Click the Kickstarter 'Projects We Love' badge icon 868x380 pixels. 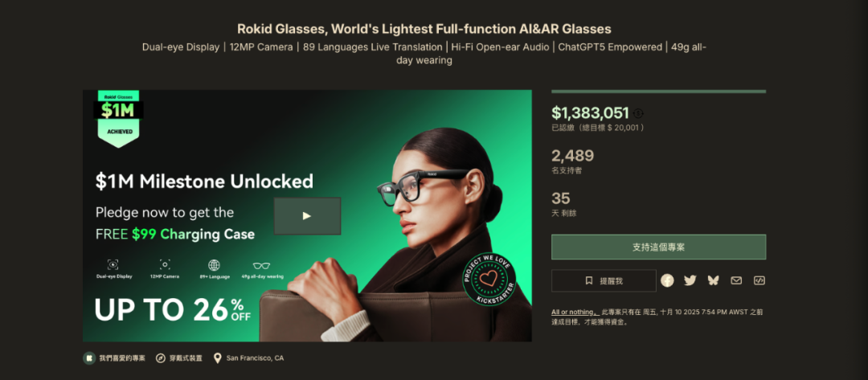489,280
